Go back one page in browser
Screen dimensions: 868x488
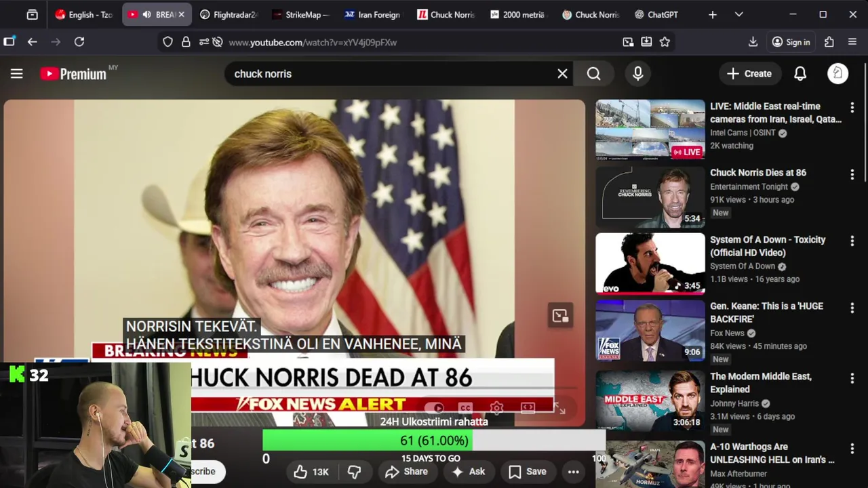pyautogui.click(x=32, y=42)
